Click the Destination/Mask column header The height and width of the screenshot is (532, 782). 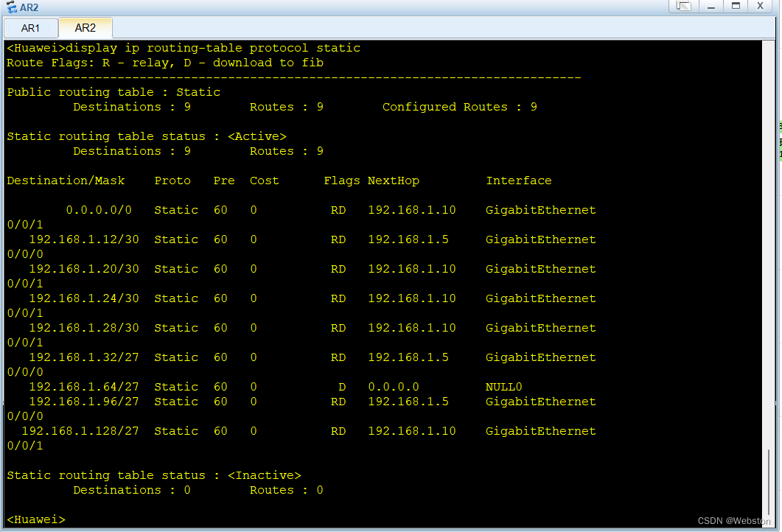tap(66, 181)
